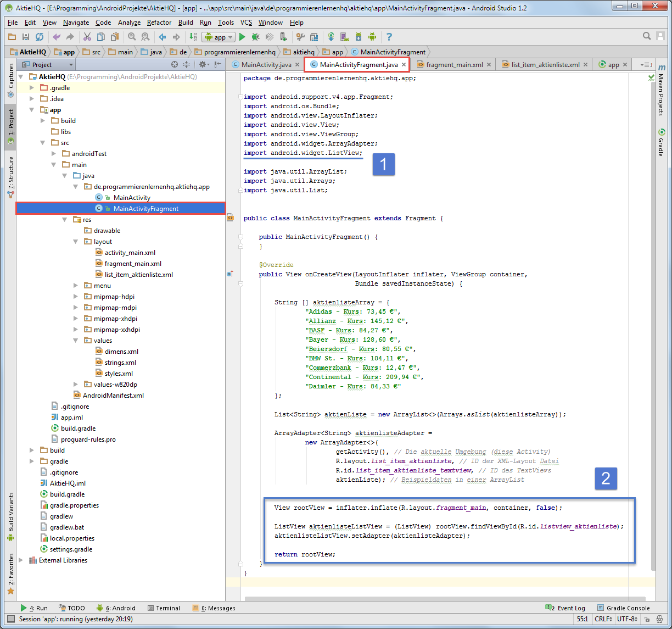Viewport: 672px width, 629px height.
Task: Show hidden editor tabs dropdown
Action: click(x=646, y=64)
